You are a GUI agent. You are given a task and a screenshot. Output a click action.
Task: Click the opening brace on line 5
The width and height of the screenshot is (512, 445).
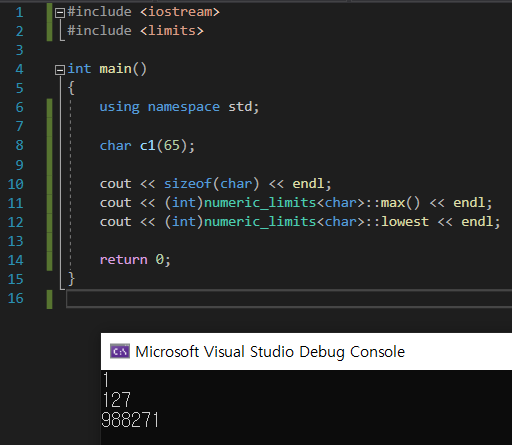tap(71, 88)
